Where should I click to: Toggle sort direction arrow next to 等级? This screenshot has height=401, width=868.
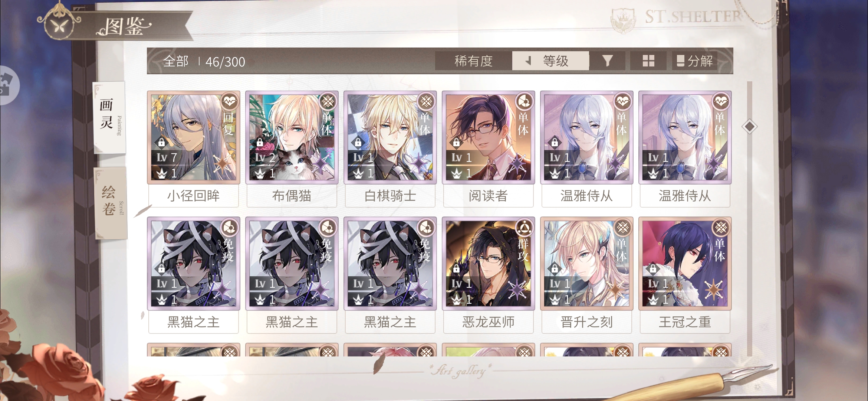528,61
